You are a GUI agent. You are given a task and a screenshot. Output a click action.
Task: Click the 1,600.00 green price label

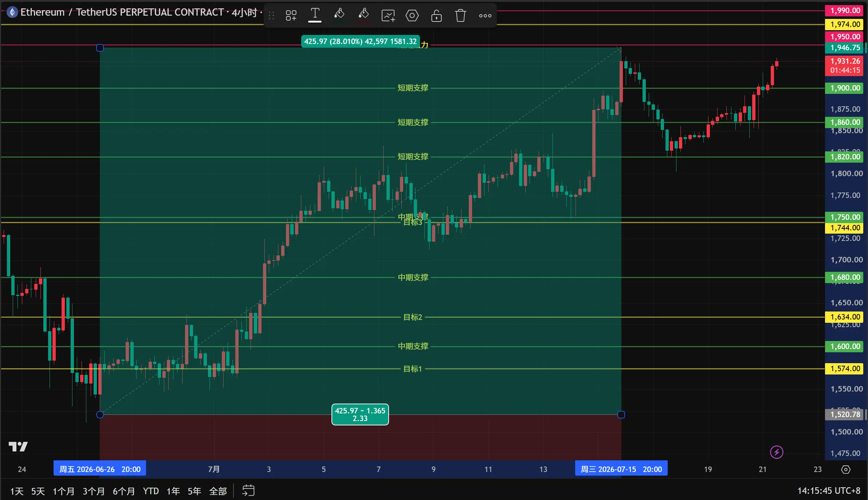tap(845, 346)
